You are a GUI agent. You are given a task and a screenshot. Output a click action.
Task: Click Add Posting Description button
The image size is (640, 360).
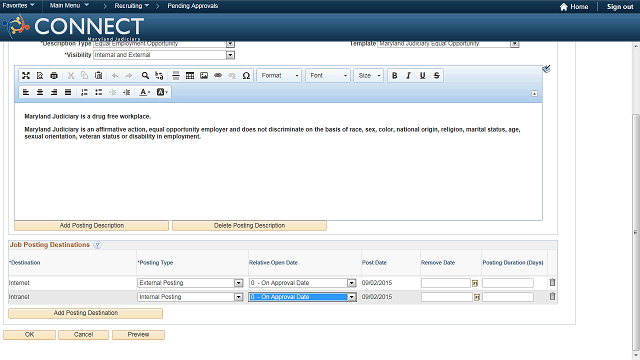pyautogui.click(x=91, y=226)
